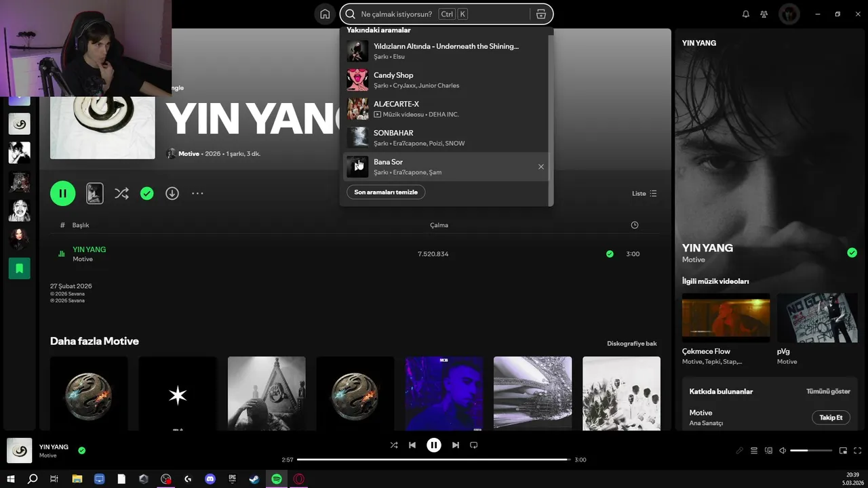This screenshot has height=488, width=868.
Task: Click the Başlık column header
Action: point(81,225)
